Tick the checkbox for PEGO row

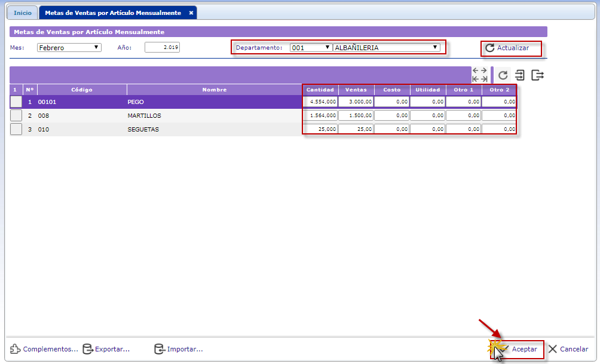pyautogui.click(x=16, y=102)
